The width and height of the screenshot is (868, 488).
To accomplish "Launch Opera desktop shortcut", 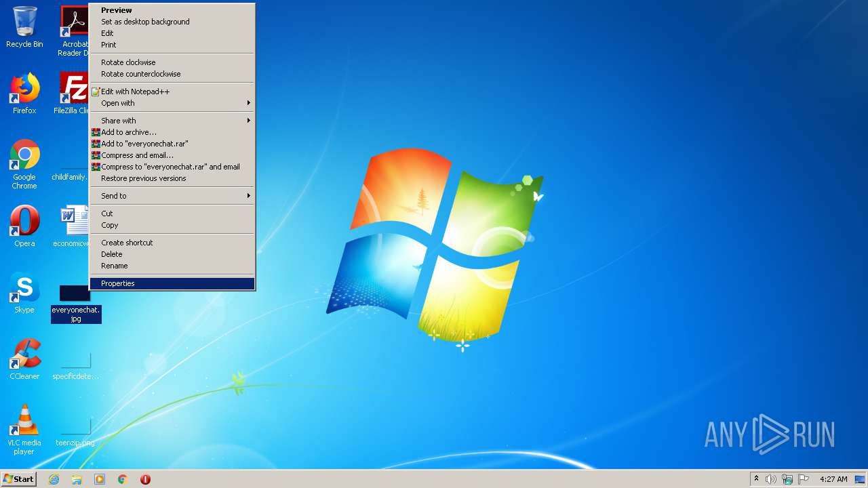I will tap(24, 226).
